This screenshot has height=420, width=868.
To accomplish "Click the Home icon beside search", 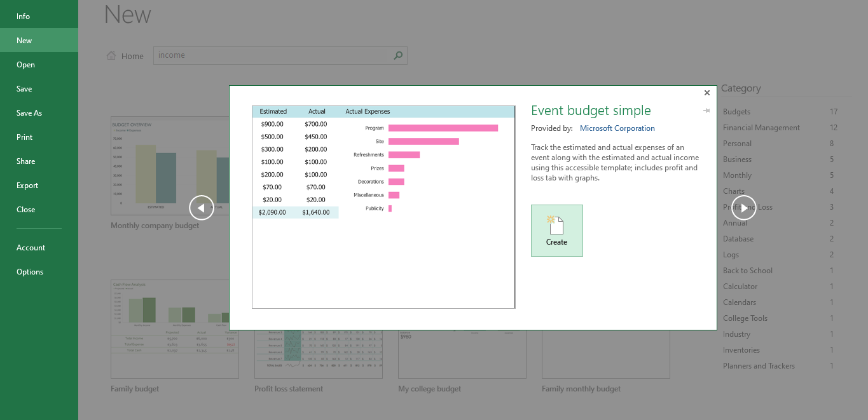I will coord(112,56).
